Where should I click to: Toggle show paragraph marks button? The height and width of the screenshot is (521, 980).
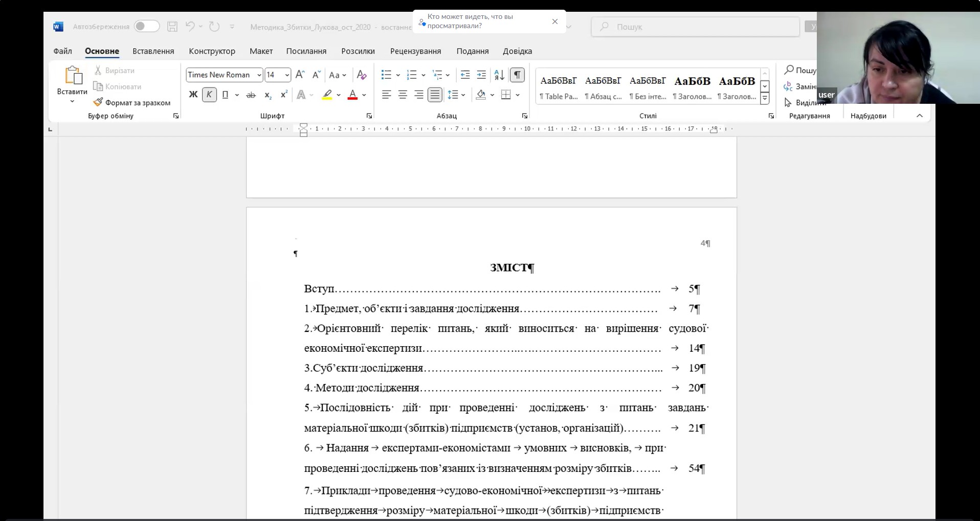click(517, 75)
